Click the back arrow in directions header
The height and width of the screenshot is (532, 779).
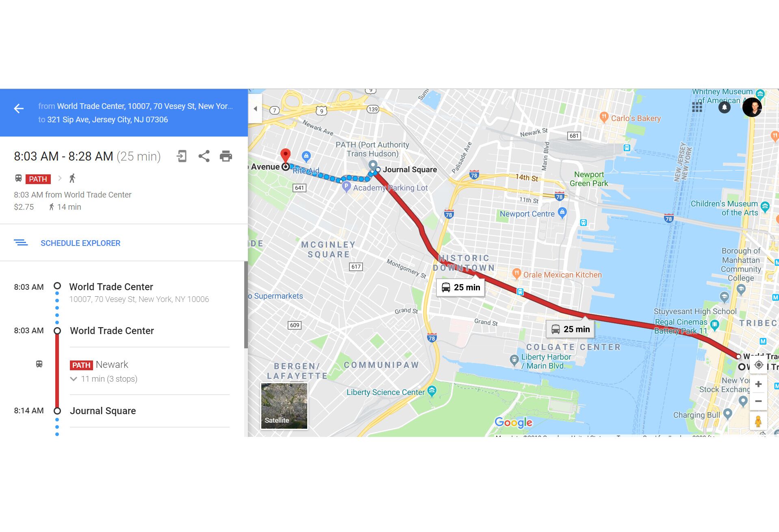coord(19,109)
